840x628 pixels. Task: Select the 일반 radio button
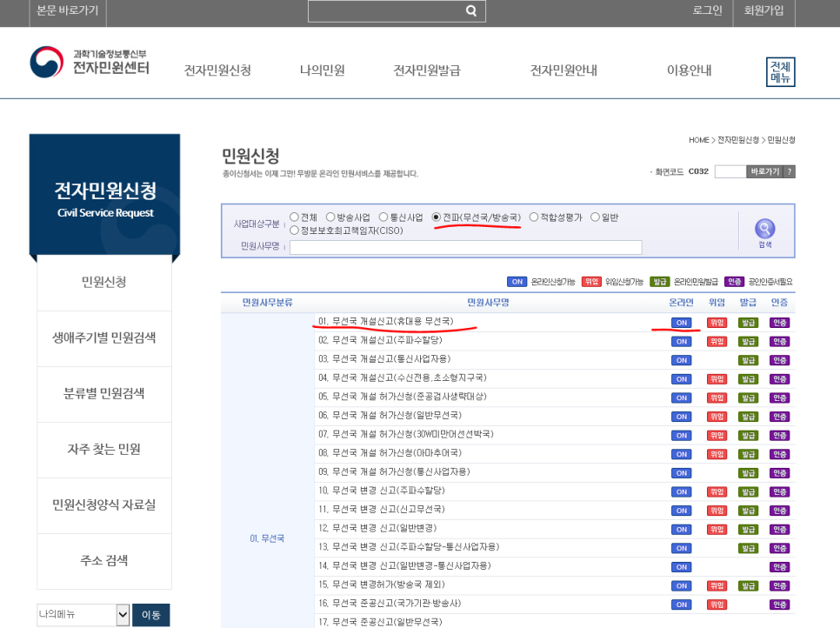point(595,217)
